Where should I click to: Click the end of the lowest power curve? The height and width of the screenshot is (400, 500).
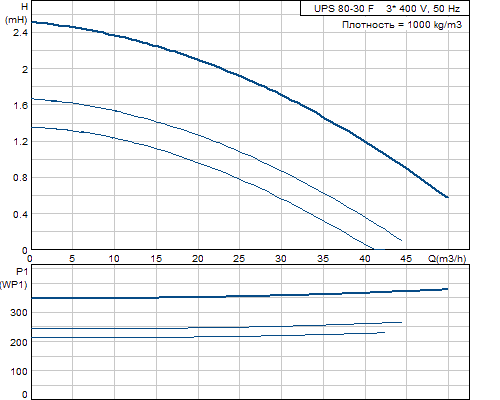384,332
